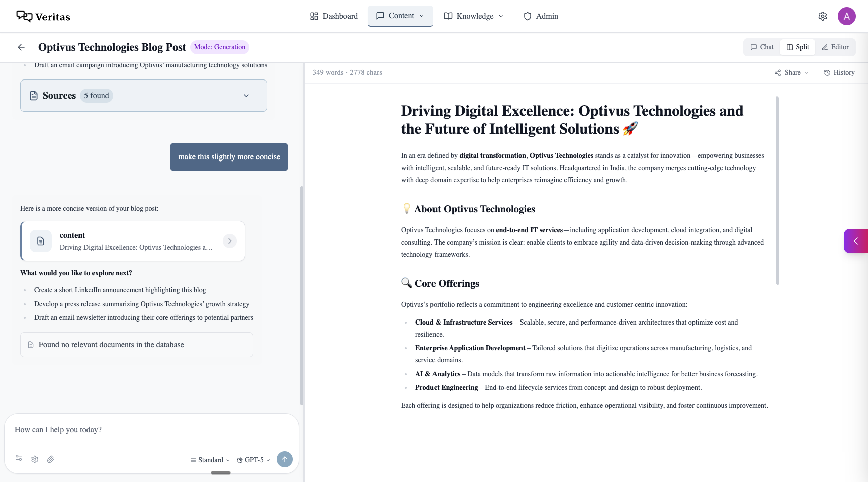Select the LinkedIn announcement suggestion
868x482 pixels.
[x=120, y=290]
